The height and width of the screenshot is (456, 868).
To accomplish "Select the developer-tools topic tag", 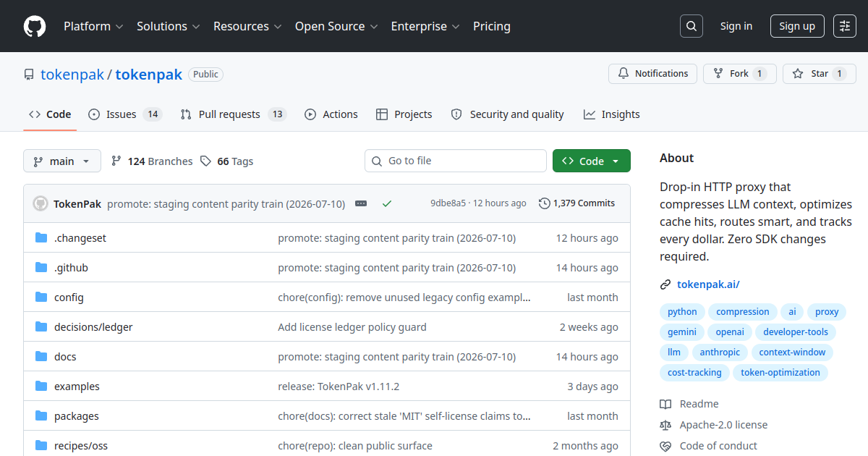I will (796, 332).
